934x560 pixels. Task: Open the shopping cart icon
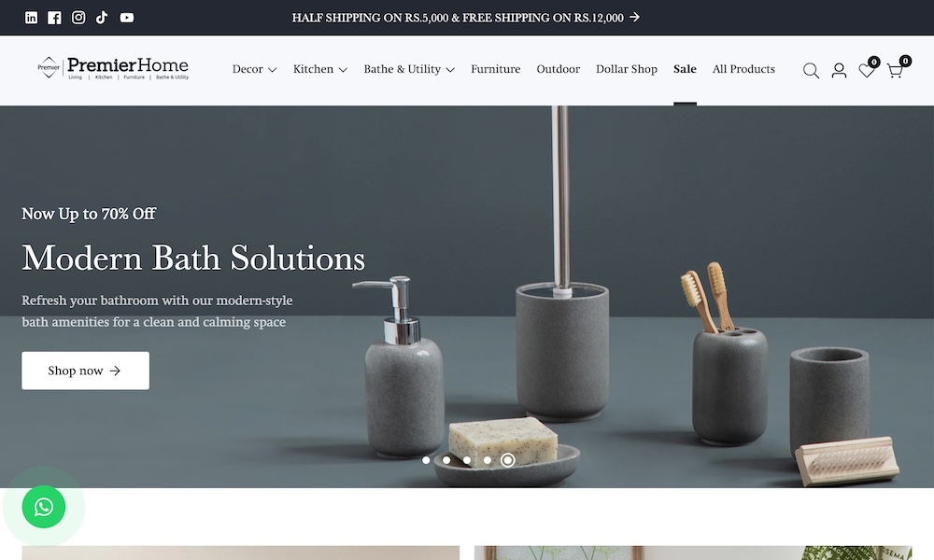896,69
